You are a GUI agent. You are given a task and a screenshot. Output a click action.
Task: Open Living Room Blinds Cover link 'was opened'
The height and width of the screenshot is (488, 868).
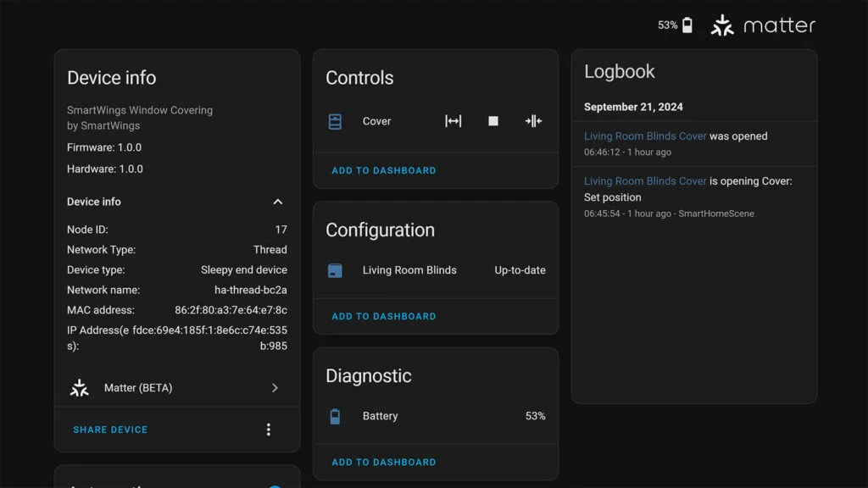tap(645, 136)
